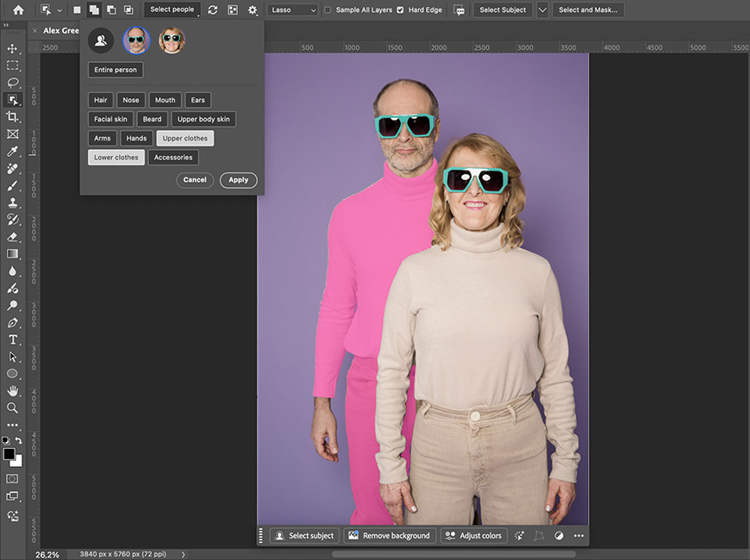Select the Ellipse shape tool
Screen dimensions: 750x560
[x=12, y=374]
